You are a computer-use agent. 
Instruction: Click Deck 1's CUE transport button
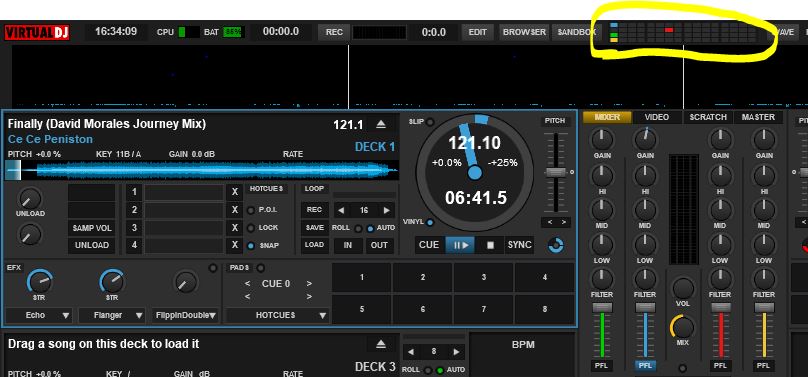coord(429,245)
